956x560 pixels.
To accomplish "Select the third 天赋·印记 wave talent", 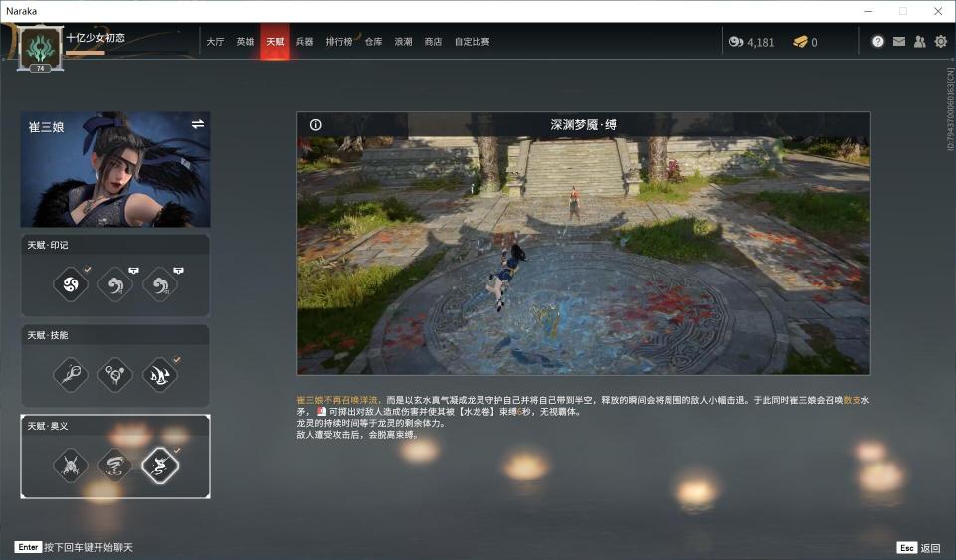I will point(160,283).
